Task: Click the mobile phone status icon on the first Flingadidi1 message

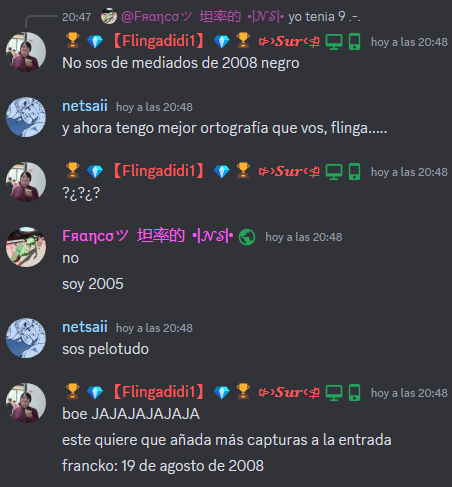Action: [x=354, y=42]
